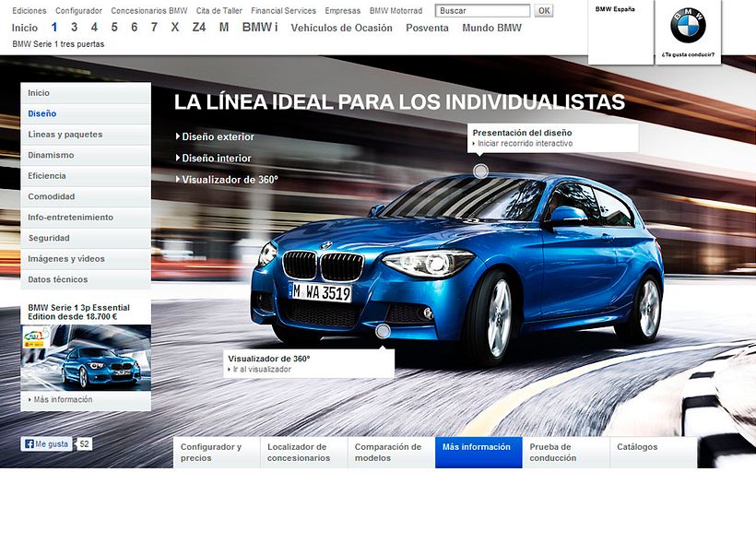Select Diseño in the sidebar menu

coord(86,113)
